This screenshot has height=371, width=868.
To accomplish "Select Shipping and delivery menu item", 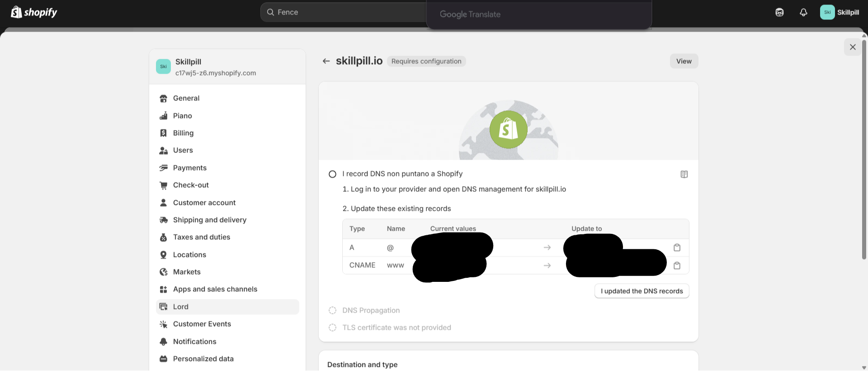I will coord(227,220).
